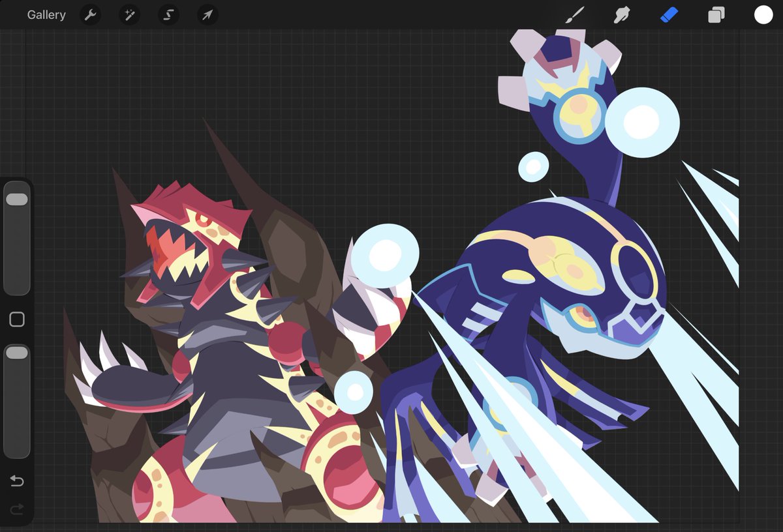Activate the Selection tool
783x532 pixels.
[x=168, y=14]
